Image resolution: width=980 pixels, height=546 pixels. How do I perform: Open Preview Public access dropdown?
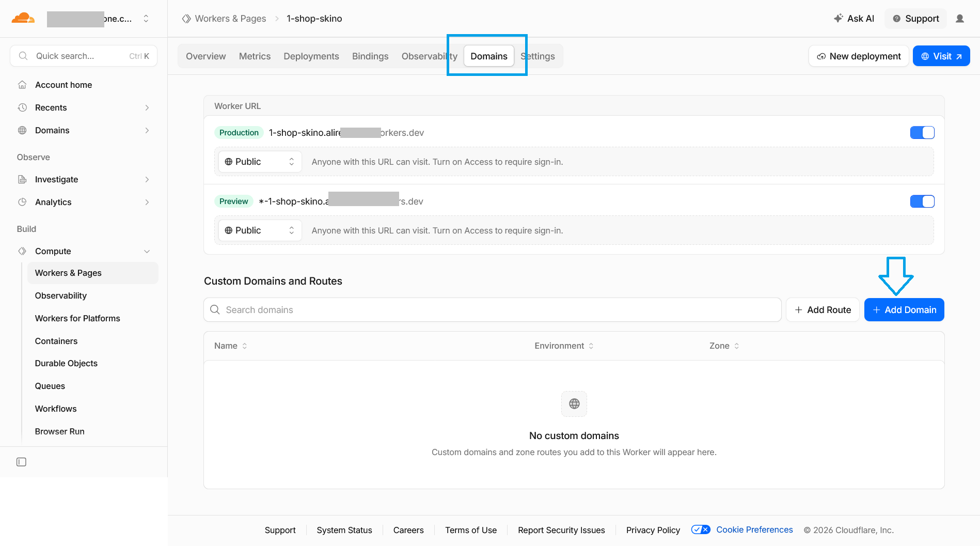(x=260, y=230)
